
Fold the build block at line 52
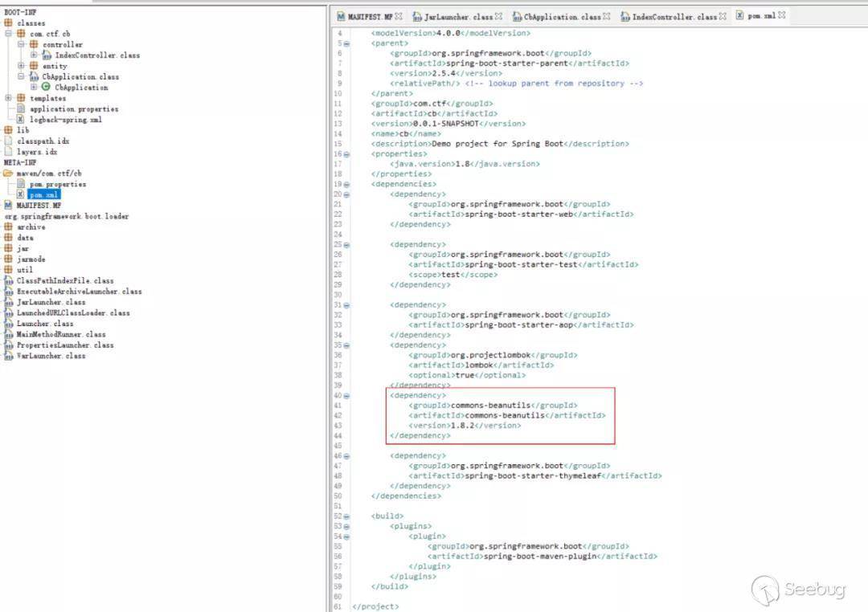(x=347, y=516)
